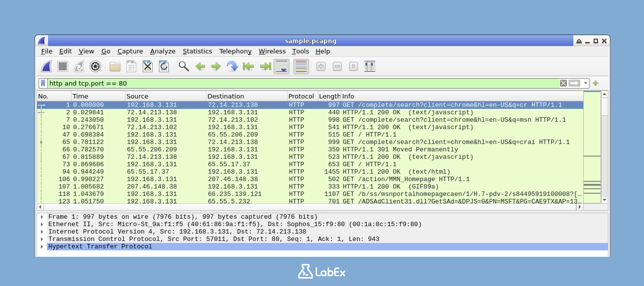Open the Statistics menu
Viewport: 644px width, 286px height.
click(197, 51)
